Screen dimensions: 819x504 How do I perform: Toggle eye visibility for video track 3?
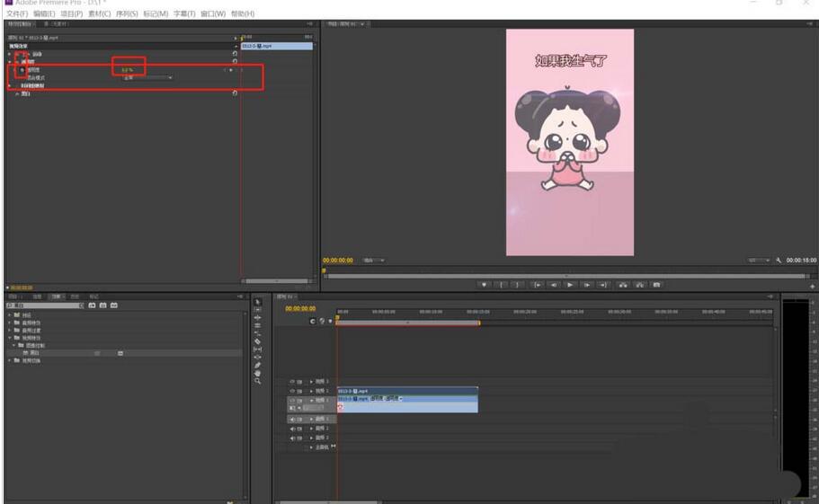click(292, 382)
